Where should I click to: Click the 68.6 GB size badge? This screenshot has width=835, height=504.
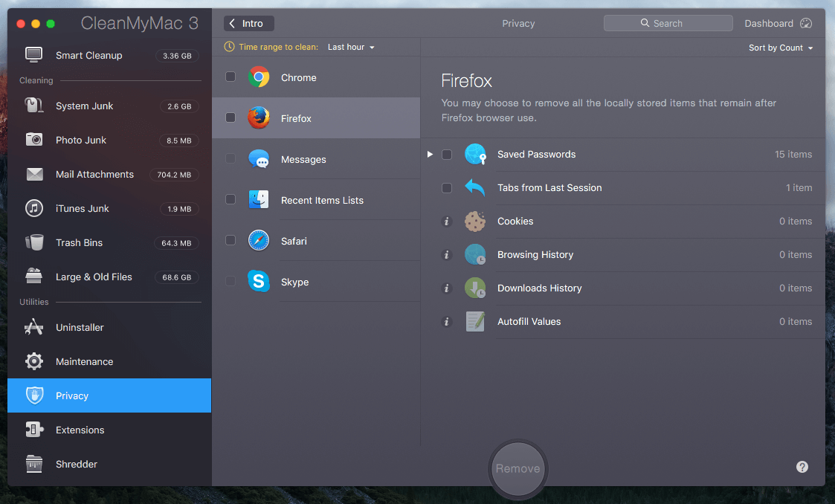(177, 277)
